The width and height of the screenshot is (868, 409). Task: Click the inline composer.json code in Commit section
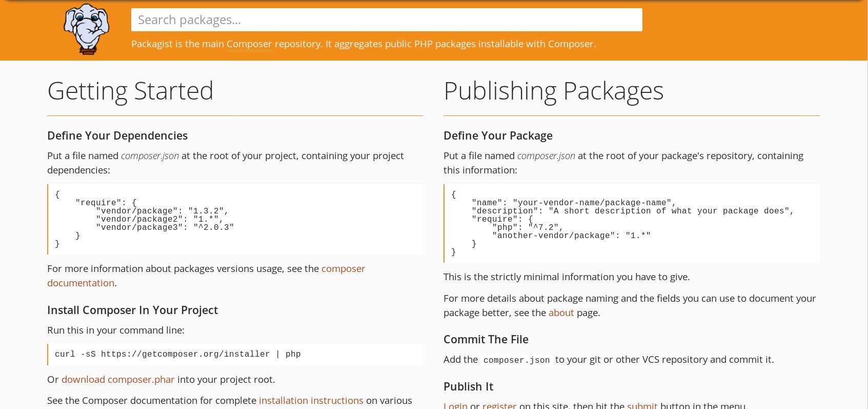pos(516,360)
